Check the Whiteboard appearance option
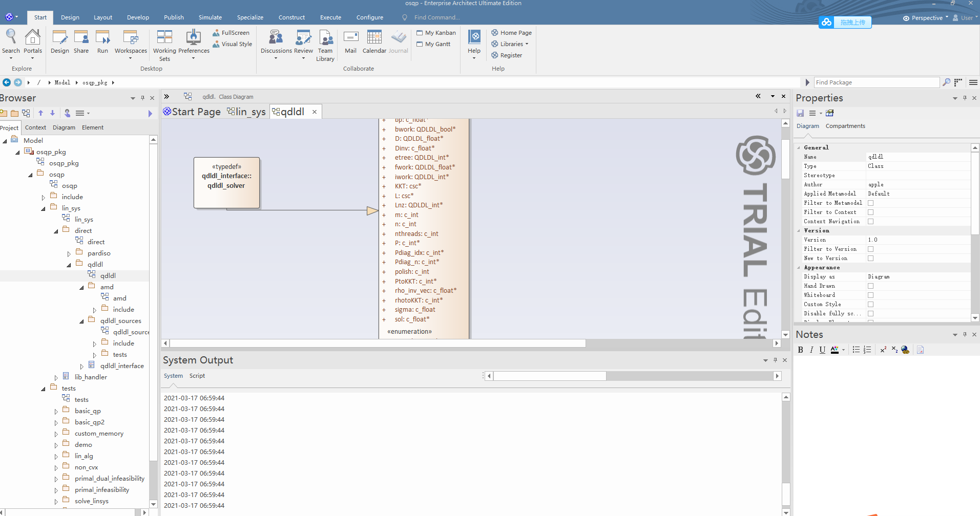Image resolution: width=980 pixels, height=516 pixels. [871, 295]
